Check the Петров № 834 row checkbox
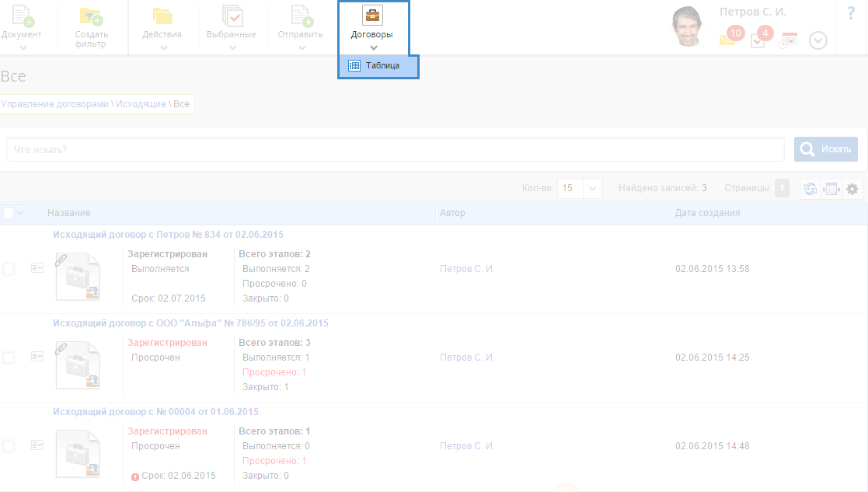Screen dimensions: 868x492 [x=9, y=269]
